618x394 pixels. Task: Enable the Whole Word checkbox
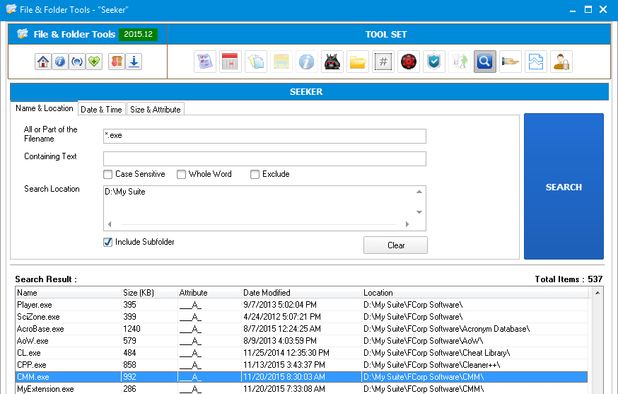(181, 174)
